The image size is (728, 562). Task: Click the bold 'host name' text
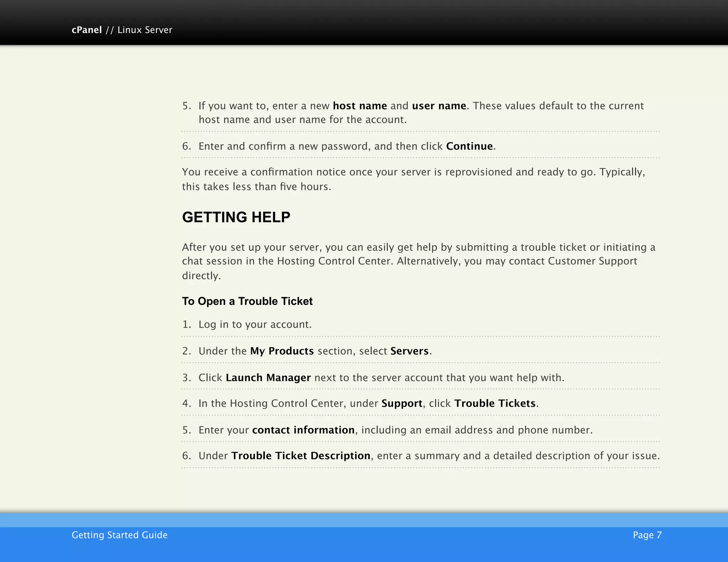click(360, 106)
